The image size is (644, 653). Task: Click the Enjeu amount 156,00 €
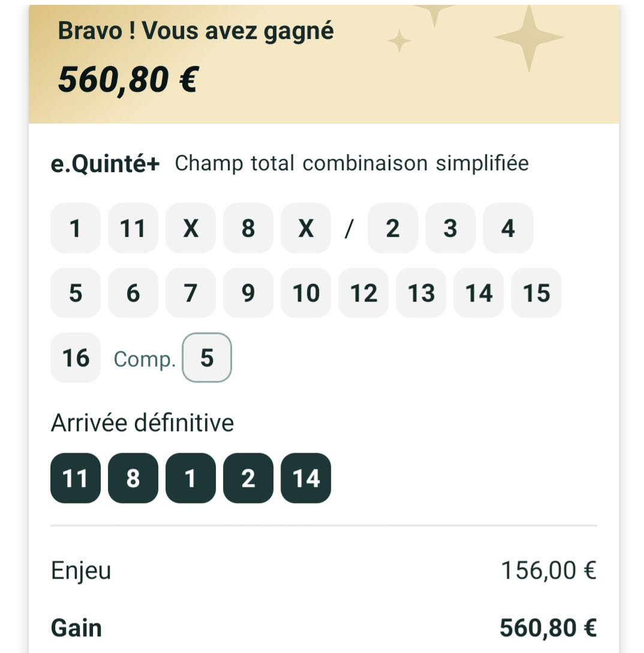[x=548, y=571]
